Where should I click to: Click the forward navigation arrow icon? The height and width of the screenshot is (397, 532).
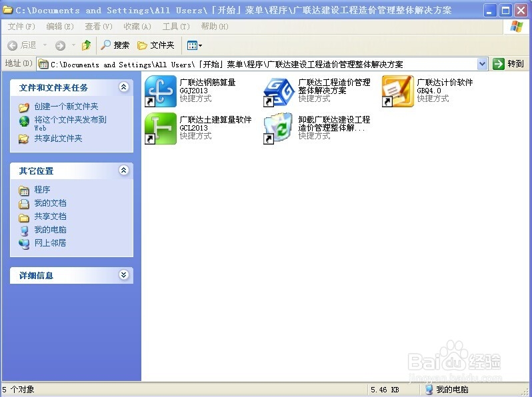tap(61, 45)
